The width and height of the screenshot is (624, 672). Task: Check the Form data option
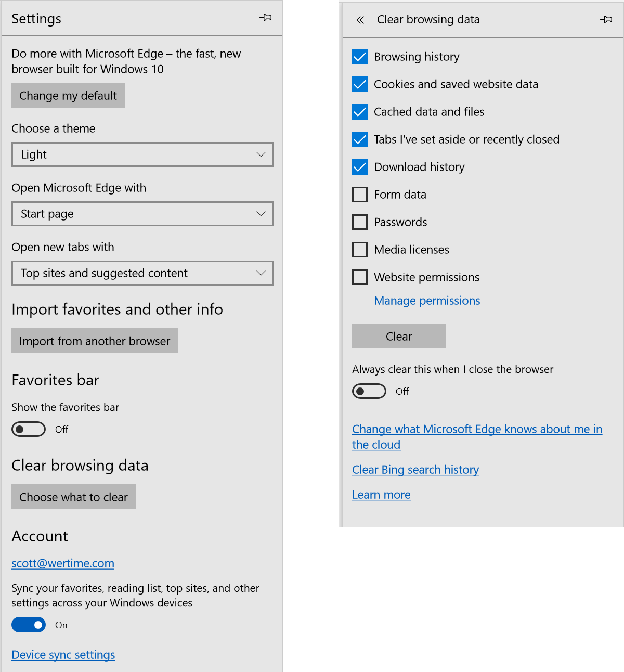coord(360,195)
